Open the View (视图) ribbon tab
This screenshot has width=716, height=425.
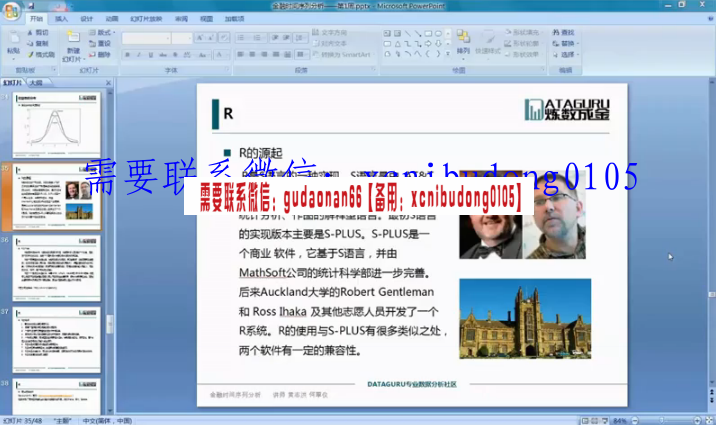206,19
